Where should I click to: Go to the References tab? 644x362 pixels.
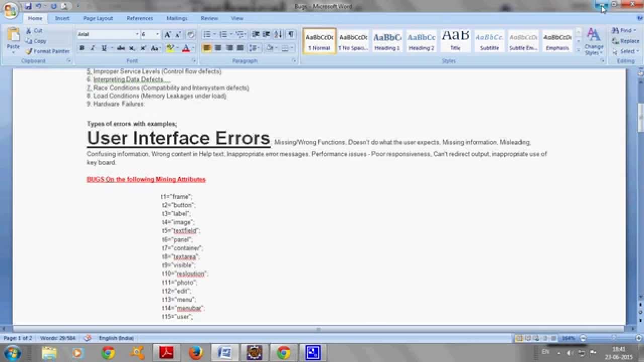[x=139, y=19]
